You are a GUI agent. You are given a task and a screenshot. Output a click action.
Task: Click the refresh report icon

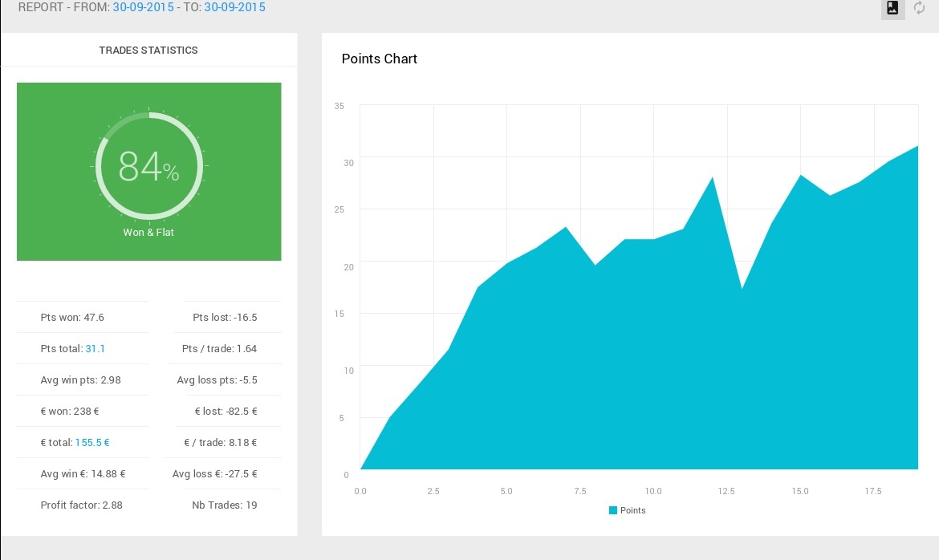click(919, 8)
